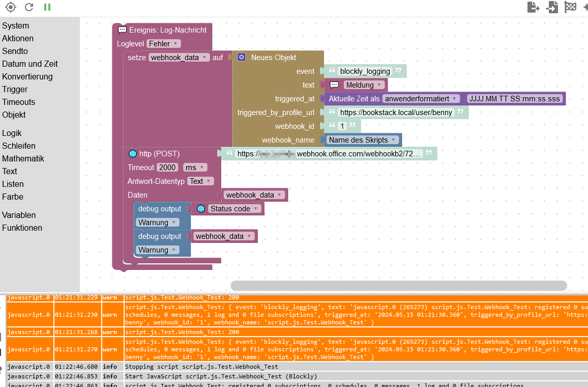This screenshot has height=387, width=588.
Task: Open Schleifen block category
Action: click(19, 146)
